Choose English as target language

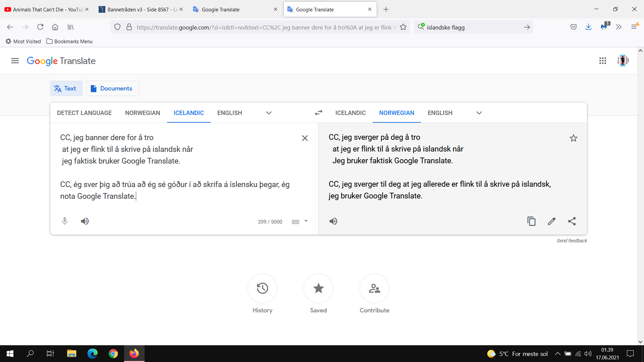(440, 113)
